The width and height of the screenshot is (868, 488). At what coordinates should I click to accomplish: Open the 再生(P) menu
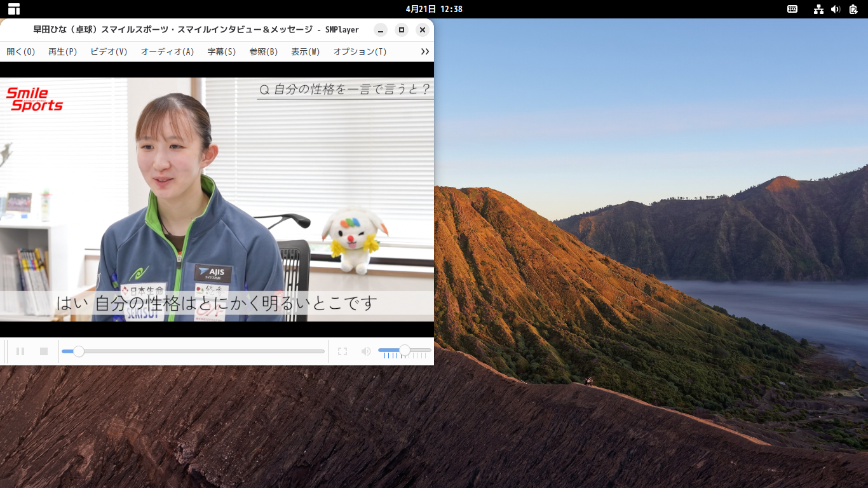point(62,52)
